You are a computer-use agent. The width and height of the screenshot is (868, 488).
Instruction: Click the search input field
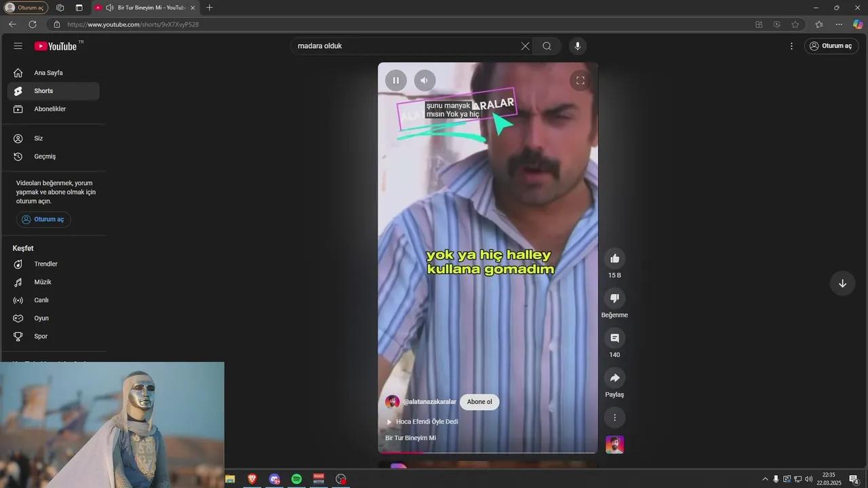tap(406, 46)
